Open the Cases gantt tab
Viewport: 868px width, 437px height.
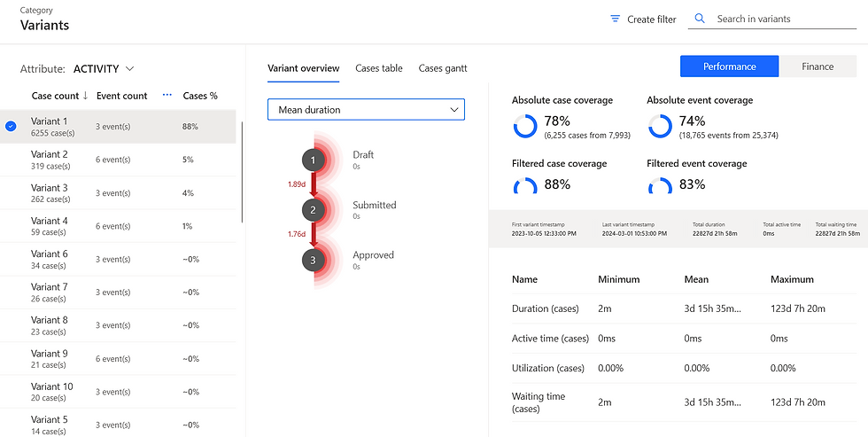pos(443,68)
